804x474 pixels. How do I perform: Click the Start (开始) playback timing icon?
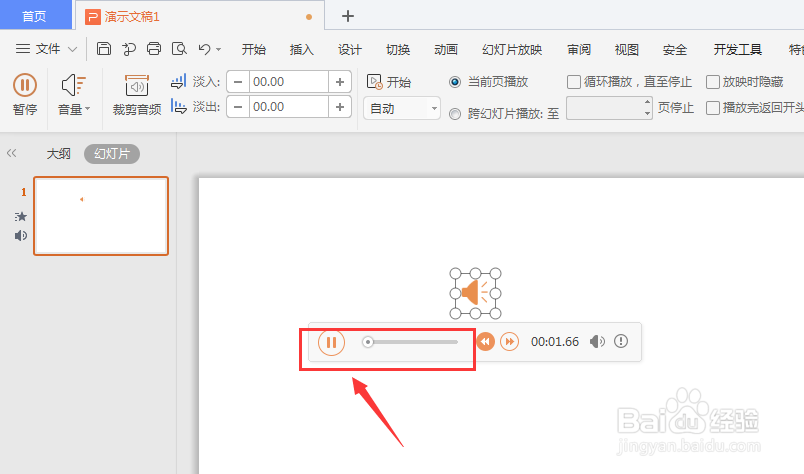tap(374, 82)
